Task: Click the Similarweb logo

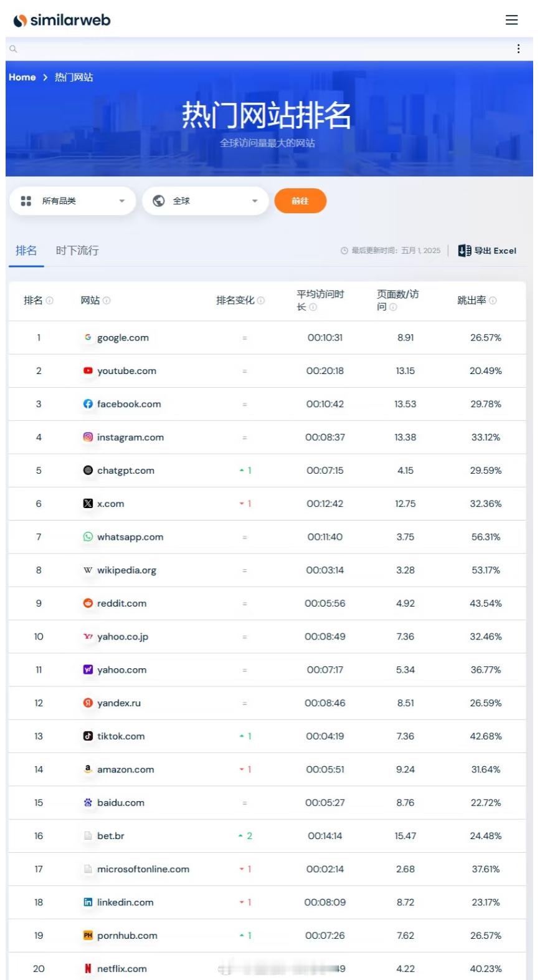Action: pyautogui.click(x=62, y=20)
